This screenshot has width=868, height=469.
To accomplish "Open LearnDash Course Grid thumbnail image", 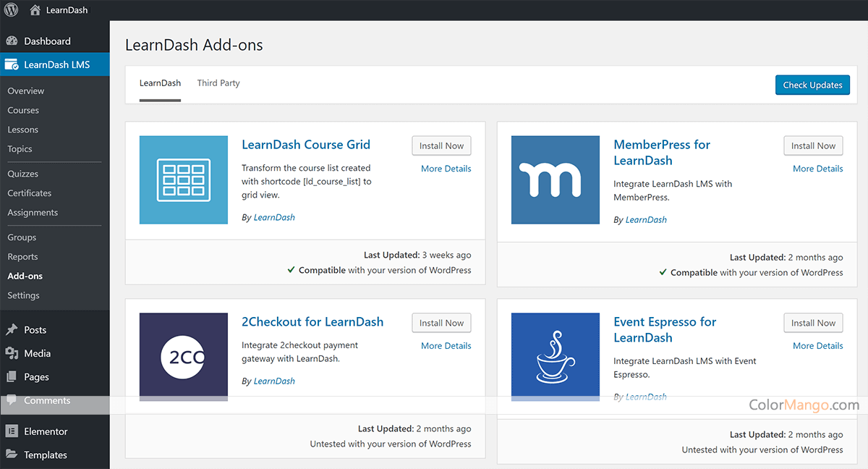I will click(x=184, y=180).
